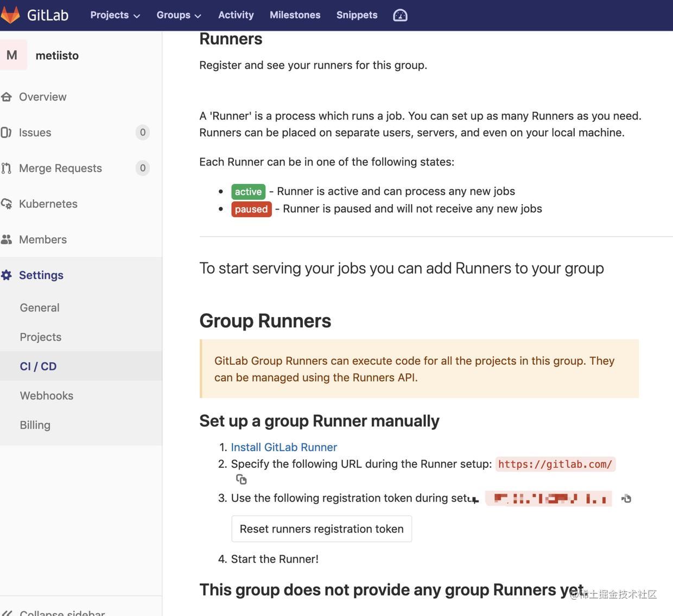Click the Members icon in sidebar
Viewport: 673px width, 616px height.
[x=7, y=239]
